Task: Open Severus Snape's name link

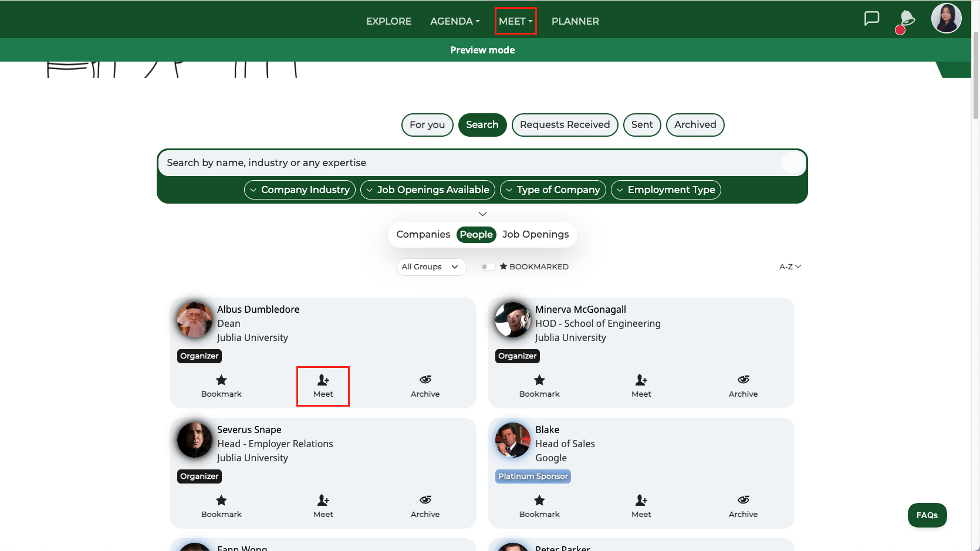Action: point(249,430)
